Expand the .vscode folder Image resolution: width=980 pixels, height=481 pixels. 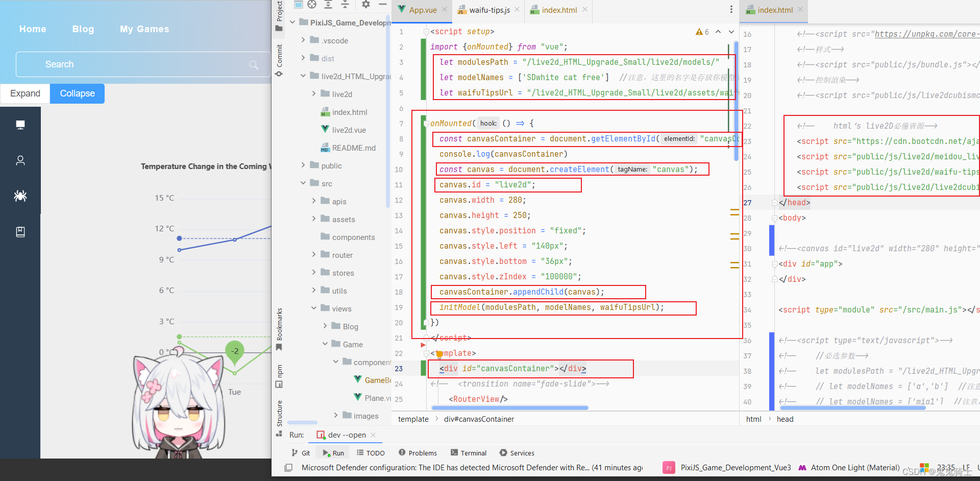pyautogui.click(x=303, y=40)
